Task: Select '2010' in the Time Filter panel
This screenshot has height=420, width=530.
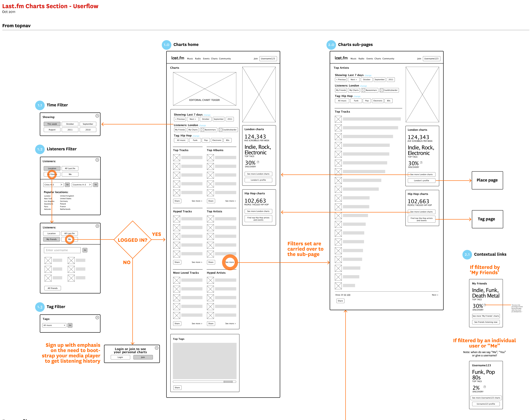Action: pos(88,130)
